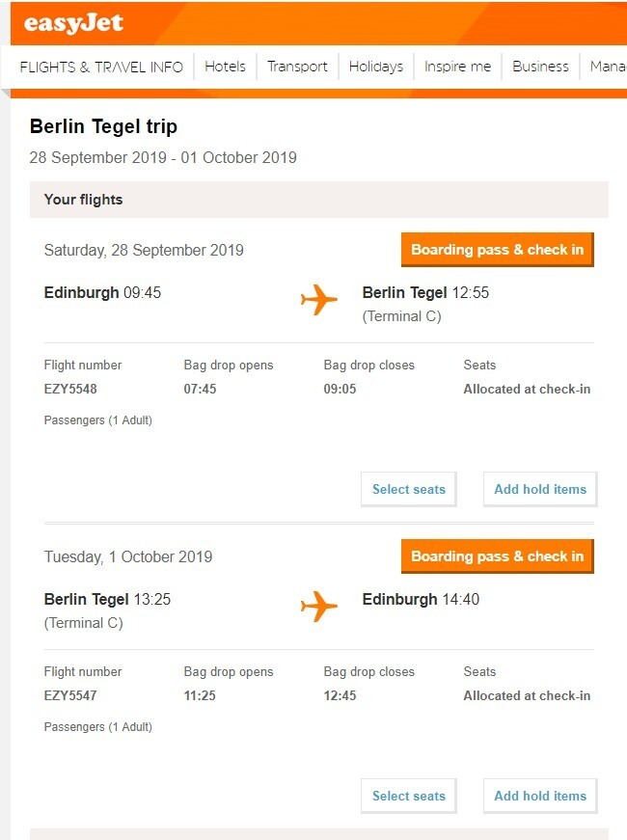Open the Inspire me menu

point(457,67)
